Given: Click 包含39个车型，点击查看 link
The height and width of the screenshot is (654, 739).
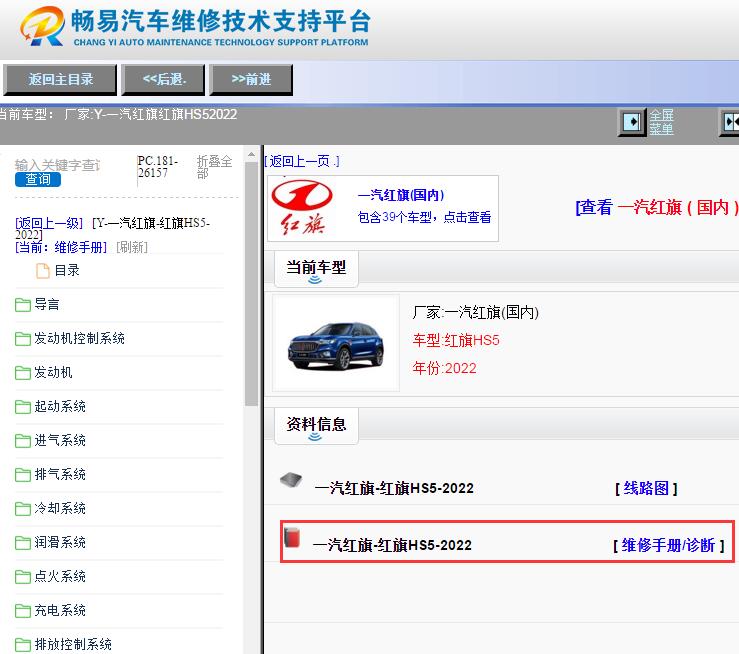Looking at the screenshot, I should [424, 217].
